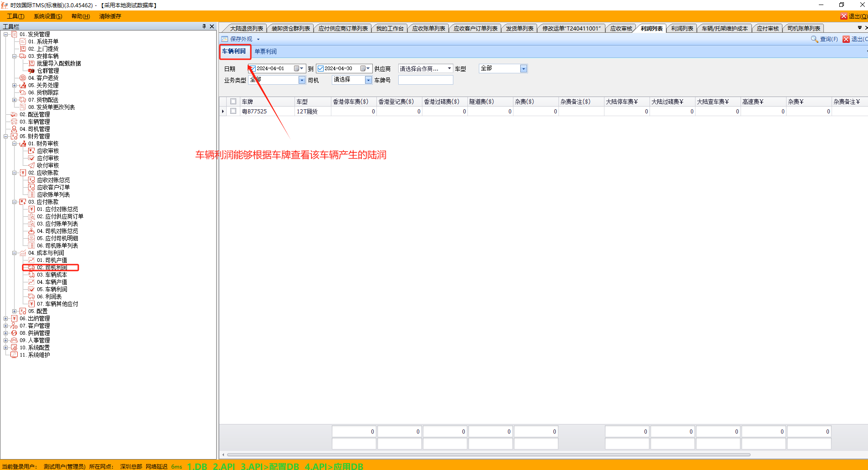
Task: Open the 供应商 combo box dropdown
Action: (x=449, y=69)
